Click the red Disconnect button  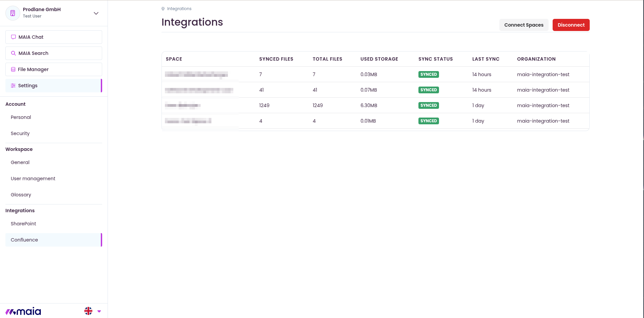click(x=571, y=25)
